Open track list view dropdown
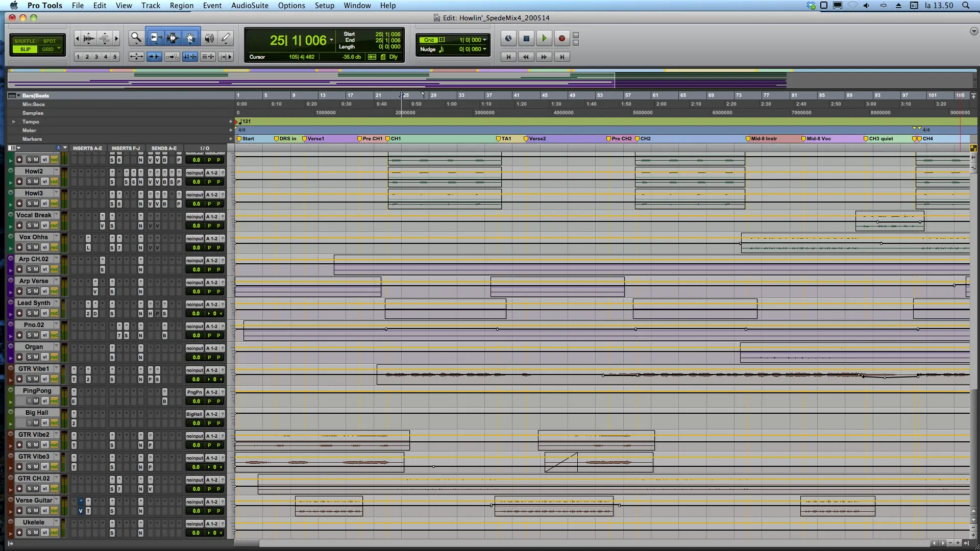Image resolution: width=980 pixels, height=551 pixels. (x=14, y=148)
